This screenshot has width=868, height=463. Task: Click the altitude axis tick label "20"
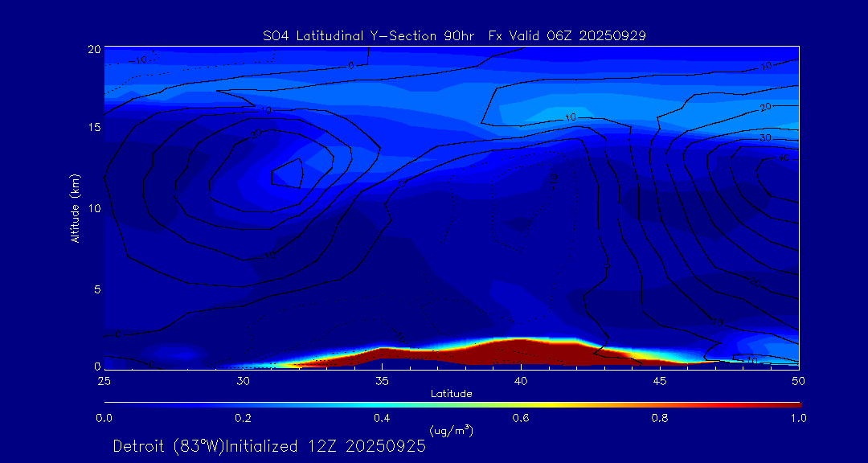(x=94, y=49)
